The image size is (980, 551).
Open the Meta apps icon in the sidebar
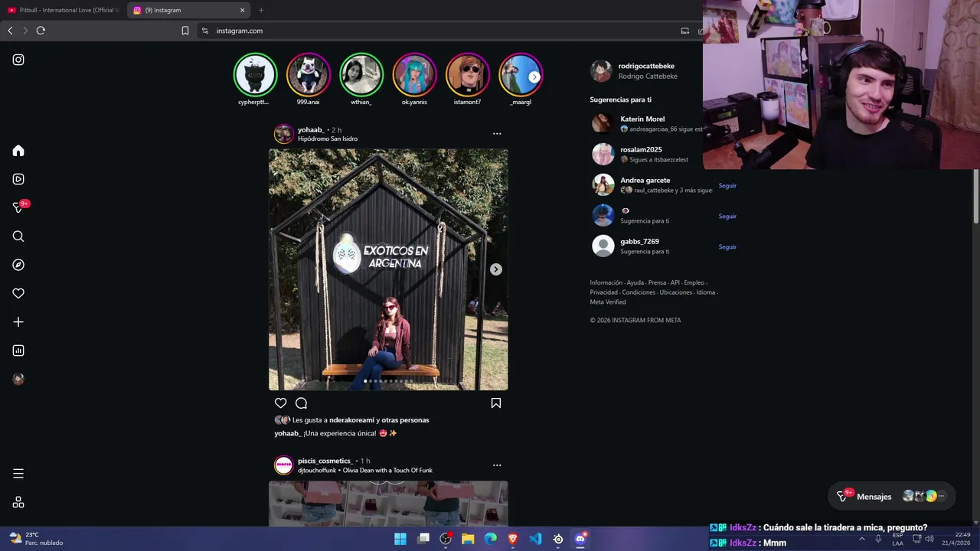tap(18, 503)
